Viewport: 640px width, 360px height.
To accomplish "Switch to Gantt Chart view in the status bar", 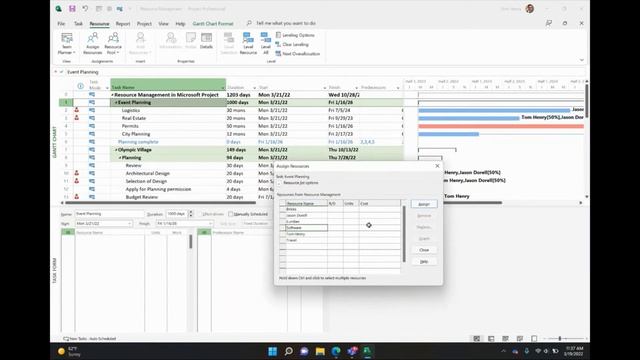I will point(476,338).
